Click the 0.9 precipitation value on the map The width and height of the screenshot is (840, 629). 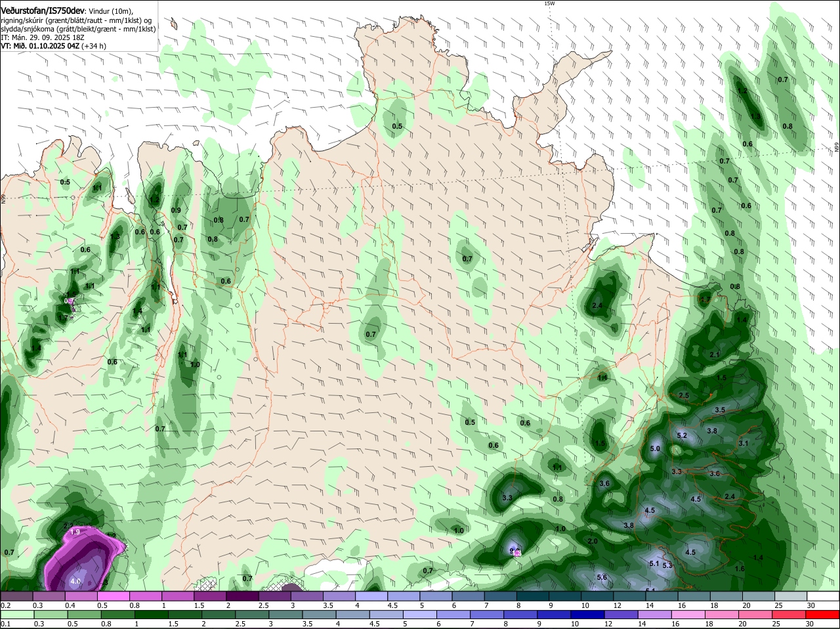(176, 210)
